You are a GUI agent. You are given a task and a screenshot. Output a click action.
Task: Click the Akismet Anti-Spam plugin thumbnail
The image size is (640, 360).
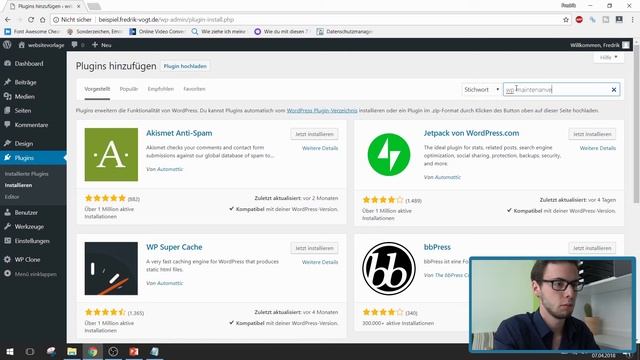[x=111, y=155]
